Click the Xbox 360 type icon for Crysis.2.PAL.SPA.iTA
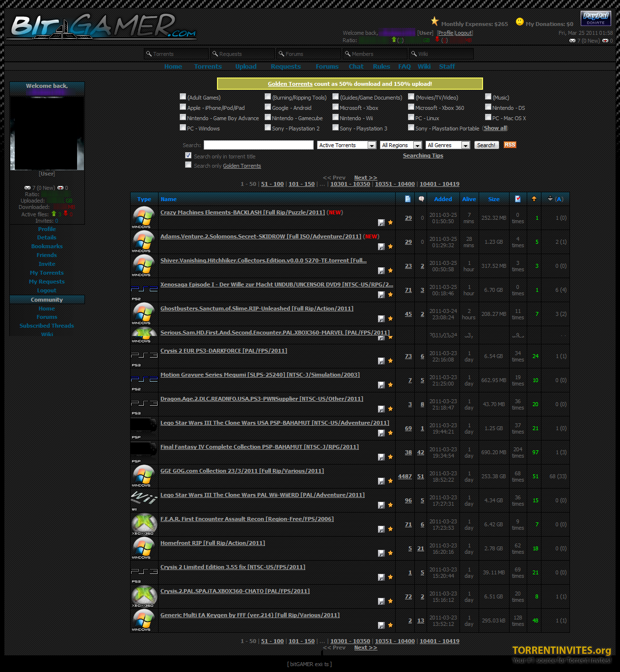Screen dimensions: 620x672 143,596
